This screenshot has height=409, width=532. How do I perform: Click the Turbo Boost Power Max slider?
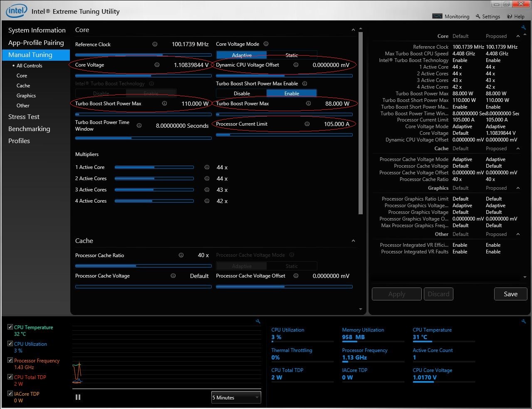(284, 114)
